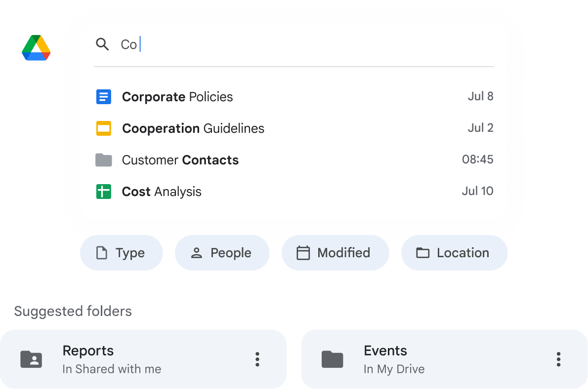Viewport: 588px width, 389px height.
Task: Open the Customer Contacts folder result
Action: [x=294, y=160]
